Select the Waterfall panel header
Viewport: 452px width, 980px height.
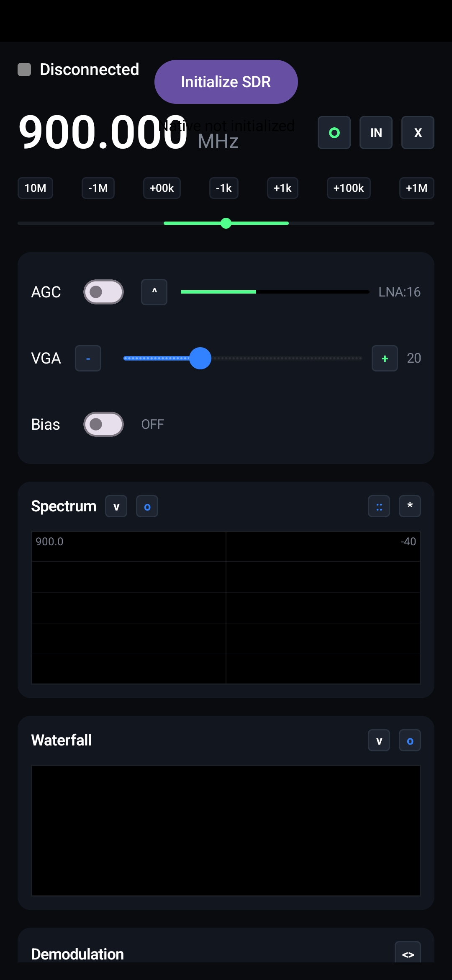tap(61, 740)
